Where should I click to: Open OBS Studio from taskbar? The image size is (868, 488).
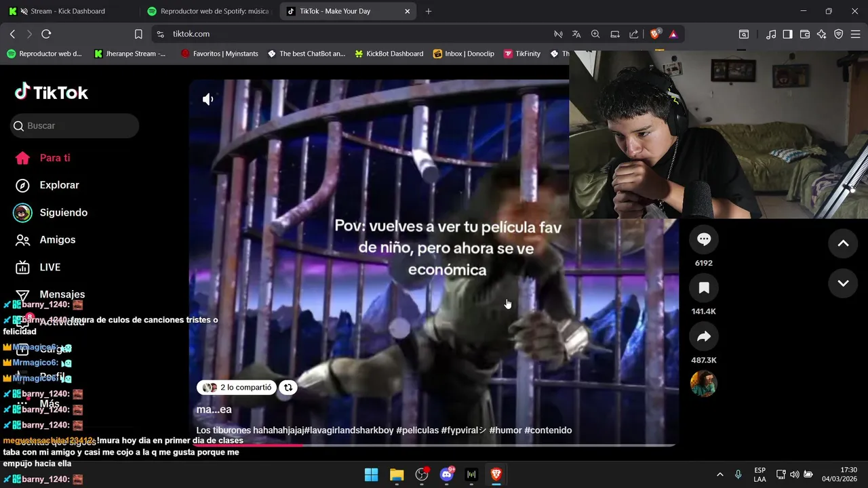tap(422, 474)
